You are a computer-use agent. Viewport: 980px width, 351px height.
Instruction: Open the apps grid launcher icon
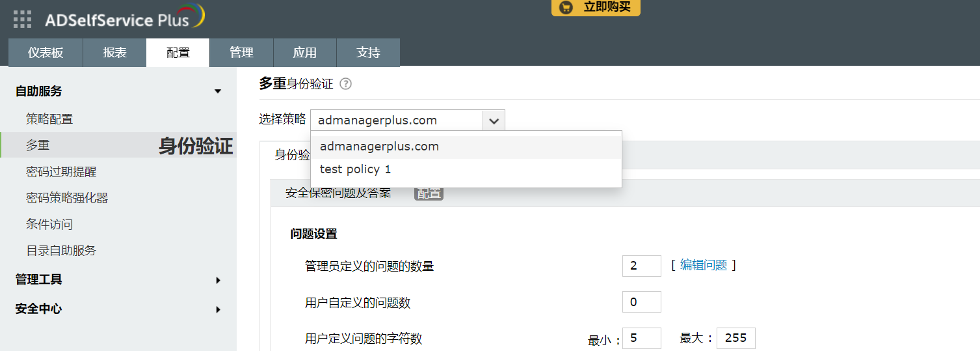pyautogui.click(x=22, y=19)
